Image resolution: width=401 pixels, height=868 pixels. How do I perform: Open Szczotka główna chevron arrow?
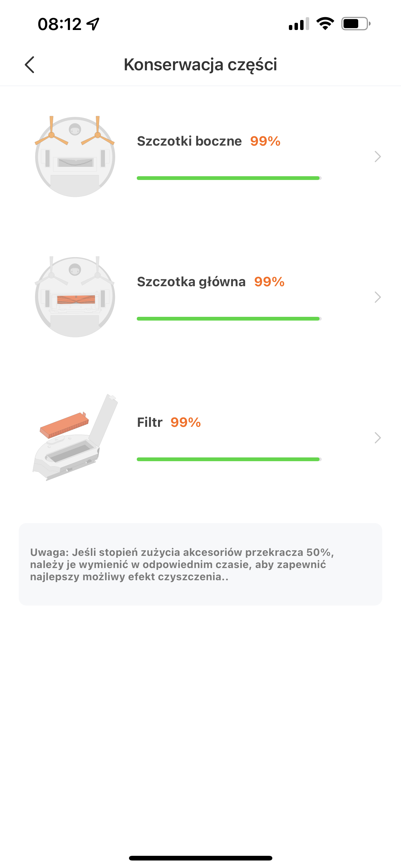coord(378,297)
